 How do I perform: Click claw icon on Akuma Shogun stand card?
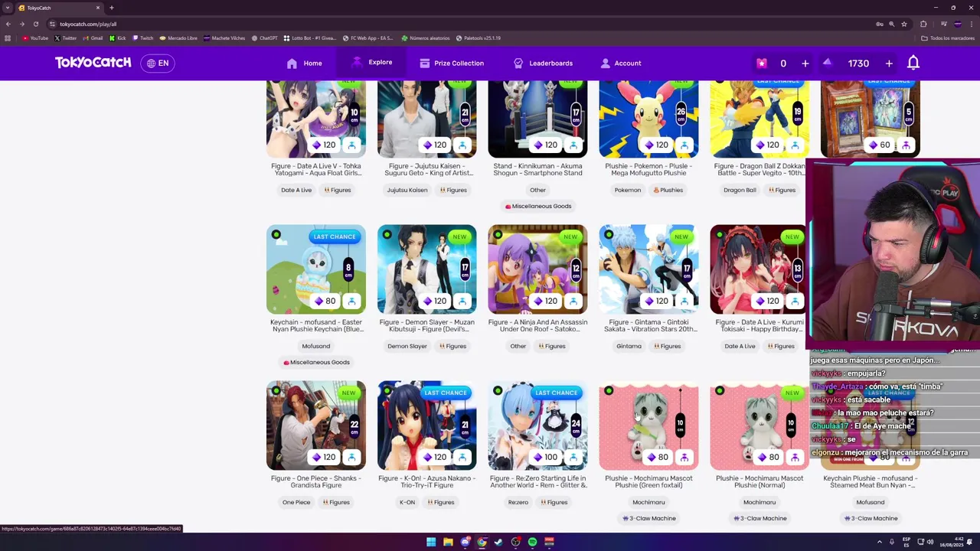573,145
